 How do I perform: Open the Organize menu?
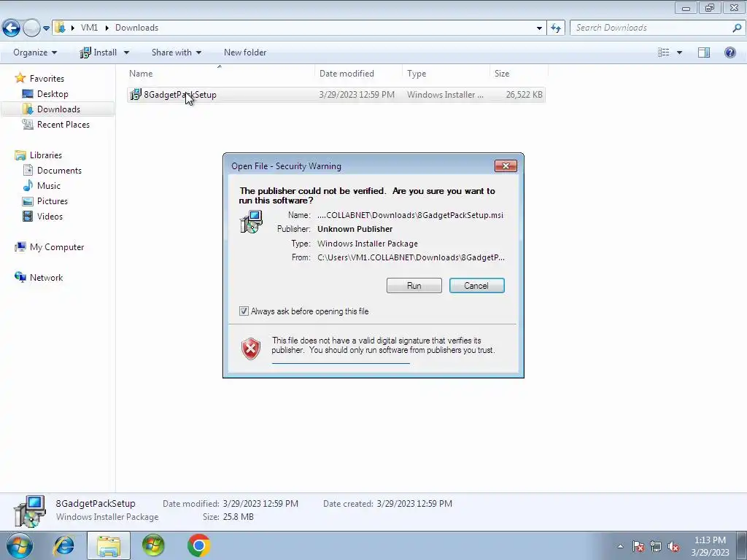click(35, 52)
